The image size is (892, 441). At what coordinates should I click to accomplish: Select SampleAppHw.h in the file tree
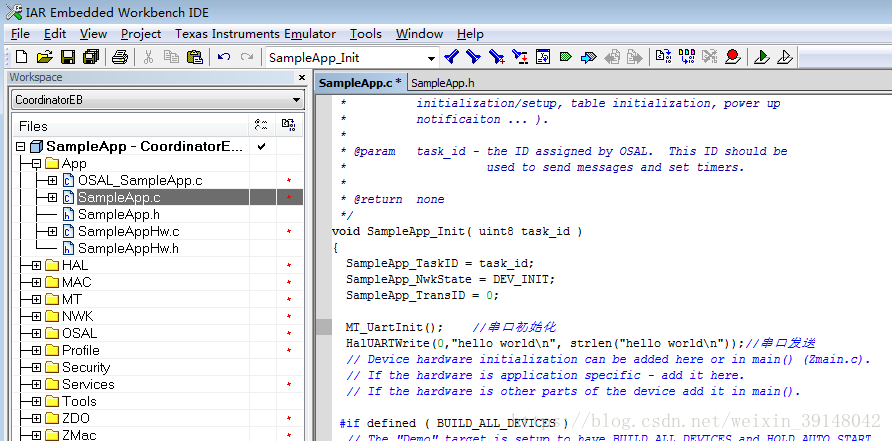(x=129, y=249)
